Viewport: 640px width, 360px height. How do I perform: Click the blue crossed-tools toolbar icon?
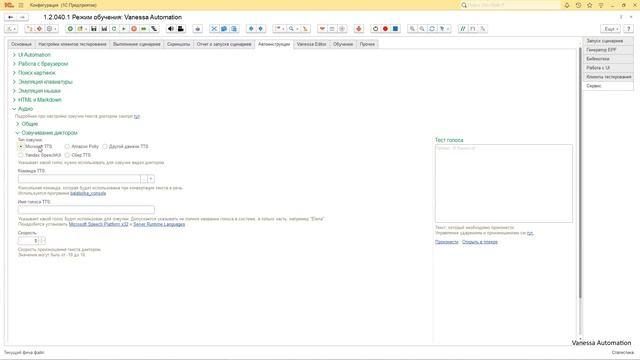coord(214,29)
